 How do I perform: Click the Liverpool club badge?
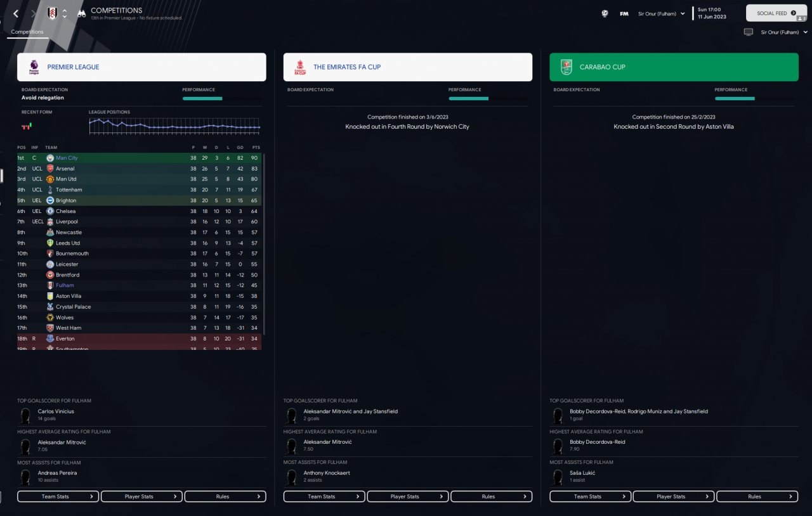50,222
